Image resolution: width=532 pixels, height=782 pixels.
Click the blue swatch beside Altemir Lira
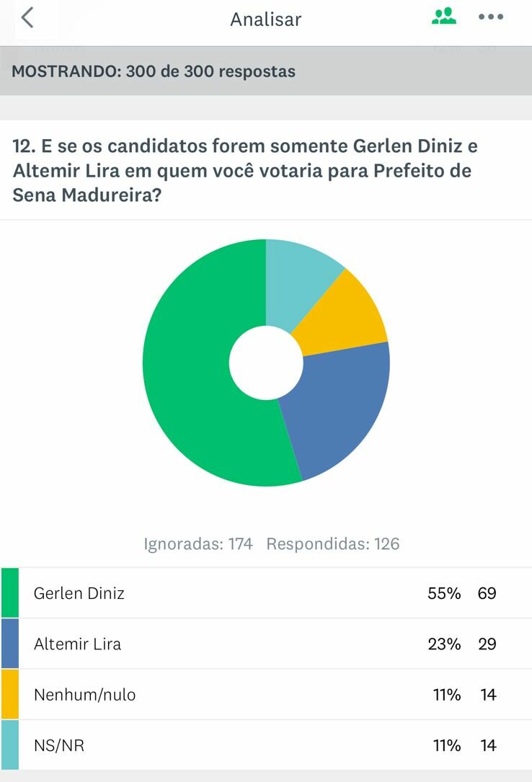click(x=10, y=644)
